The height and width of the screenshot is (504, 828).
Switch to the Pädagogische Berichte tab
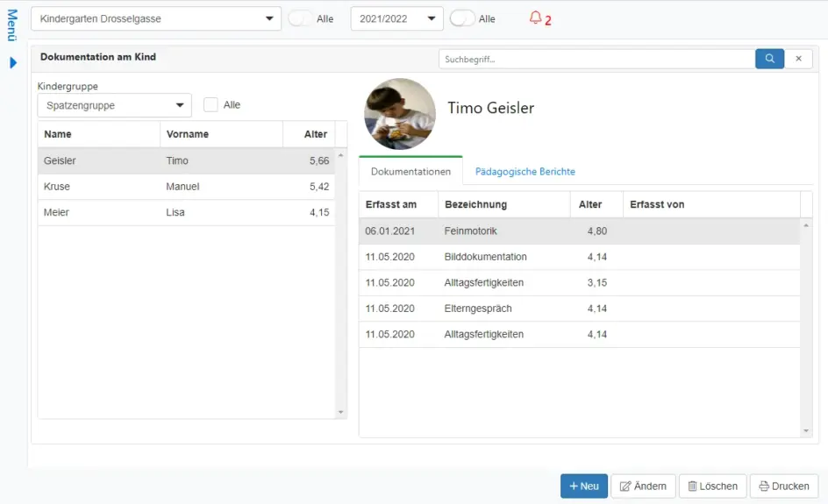tap(525, 172)
